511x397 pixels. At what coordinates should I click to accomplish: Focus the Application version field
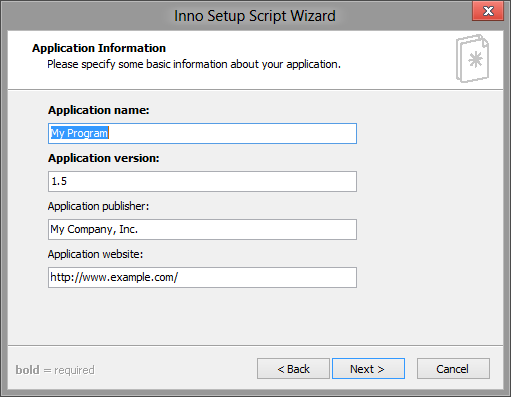point(202,181)
